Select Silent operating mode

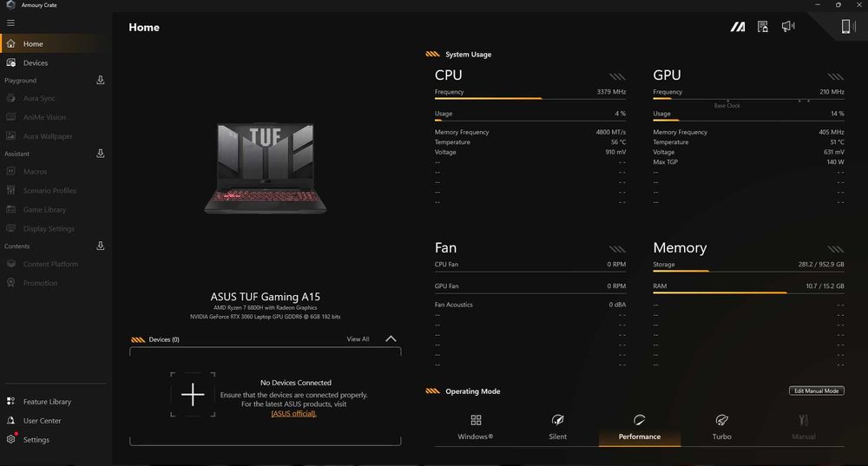(x=557, y=427)
